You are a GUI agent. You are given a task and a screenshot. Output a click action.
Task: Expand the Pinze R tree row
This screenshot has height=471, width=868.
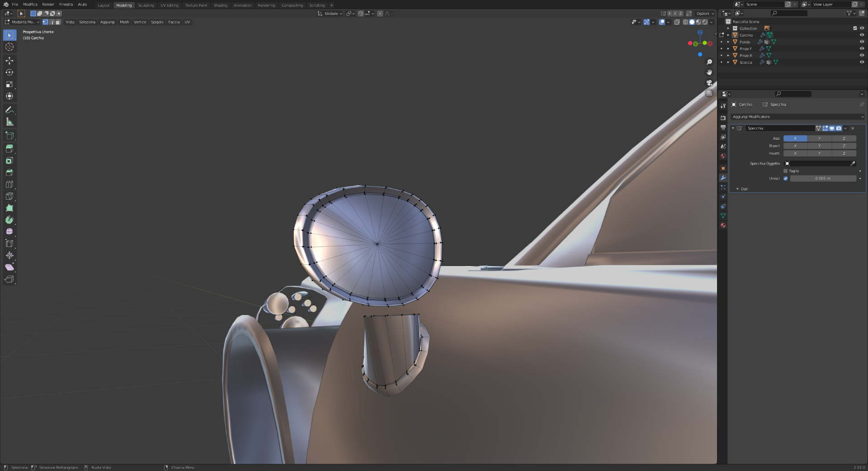click(728, 55)
